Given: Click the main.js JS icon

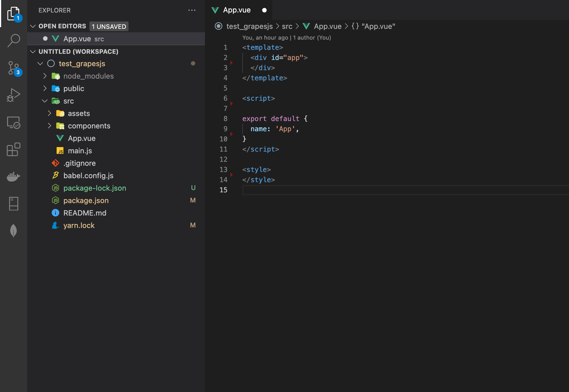Looking at the screenshot, I should point(60,151).
